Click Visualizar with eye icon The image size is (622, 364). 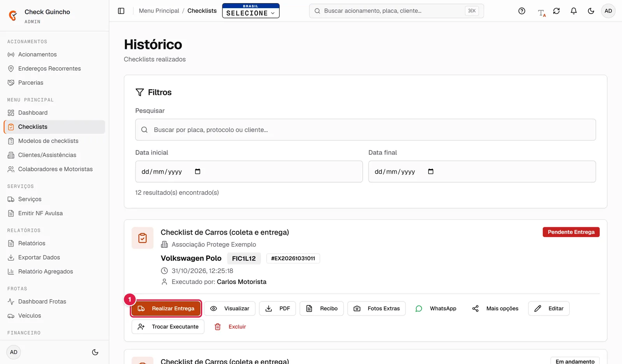pos(230,308)
